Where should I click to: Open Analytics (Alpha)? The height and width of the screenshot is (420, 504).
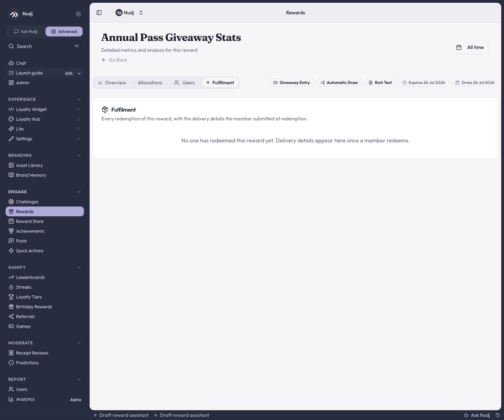45,399
